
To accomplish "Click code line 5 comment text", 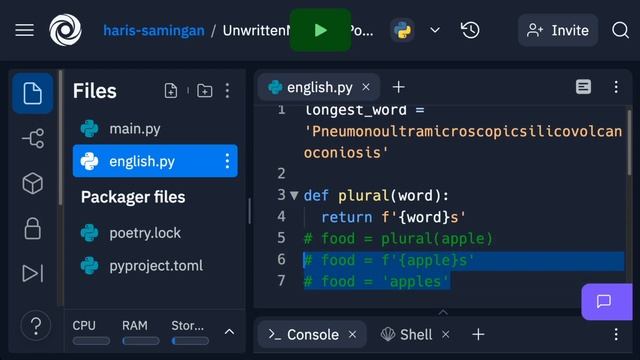I will pos(399,238).
